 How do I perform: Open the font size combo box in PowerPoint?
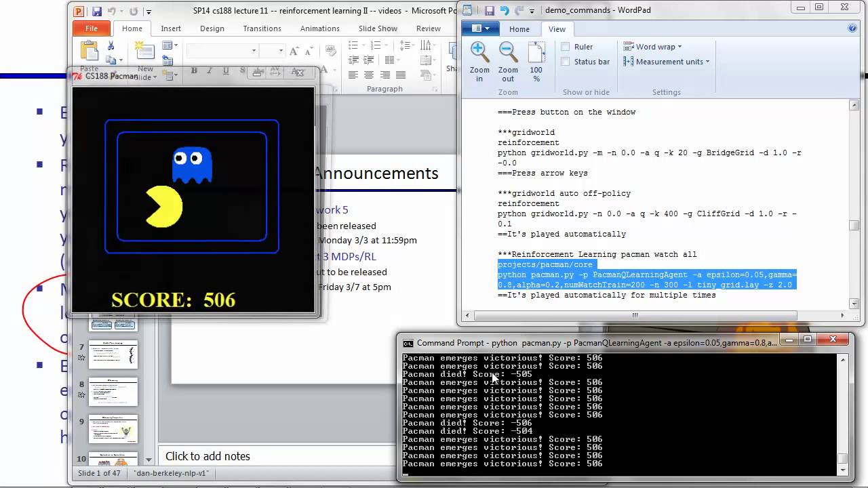(x=271, y=51)
